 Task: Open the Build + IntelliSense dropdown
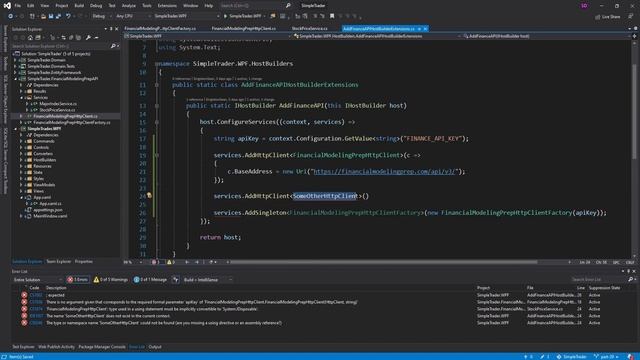click(208, 280)
